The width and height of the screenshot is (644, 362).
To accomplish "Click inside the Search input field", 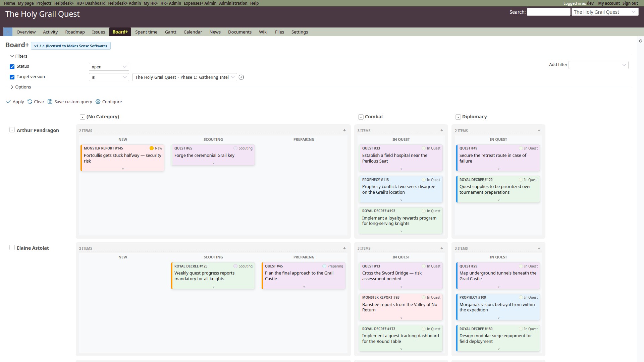I will click(548, 11).
